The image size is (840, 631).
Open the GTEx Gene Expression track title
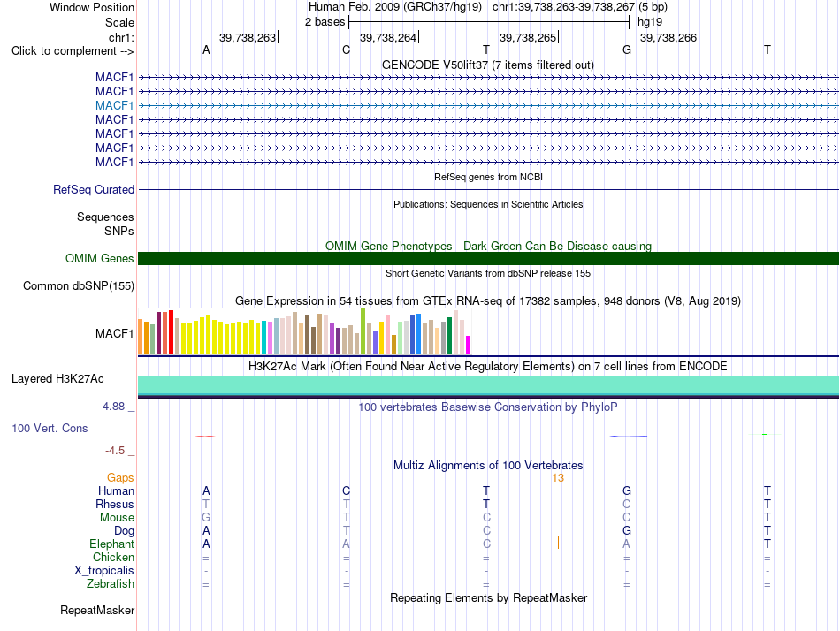tap(488, 301)
